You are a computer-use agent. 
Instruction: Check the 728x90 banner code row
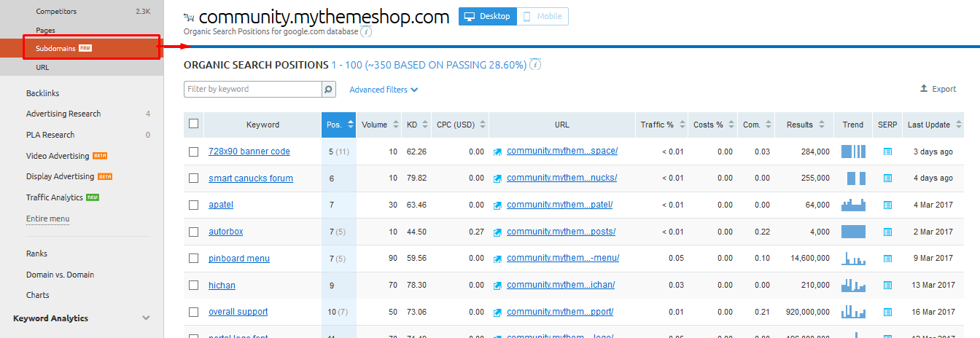coord(193,152)
